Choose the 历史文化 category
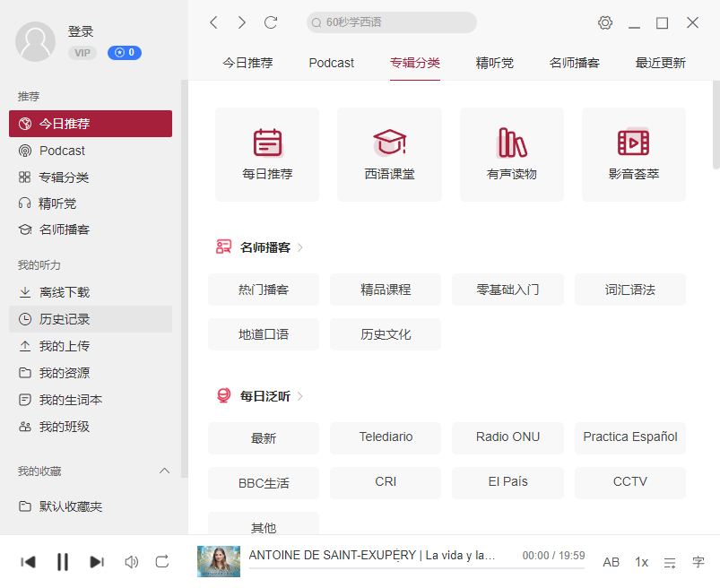Image resolution: width=720 pixels, height=588 pixels. coord(386,334)
